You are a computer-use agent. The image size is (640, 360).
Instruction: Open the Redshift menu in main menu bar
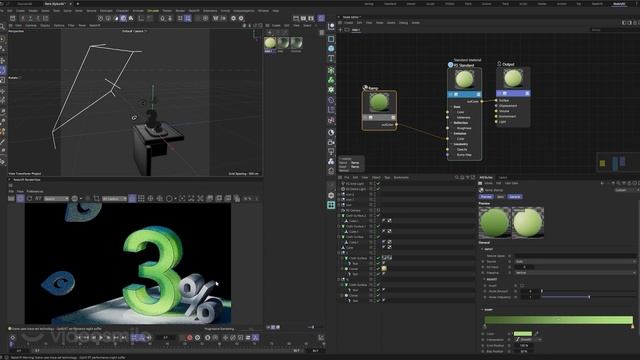click(194, 11)
